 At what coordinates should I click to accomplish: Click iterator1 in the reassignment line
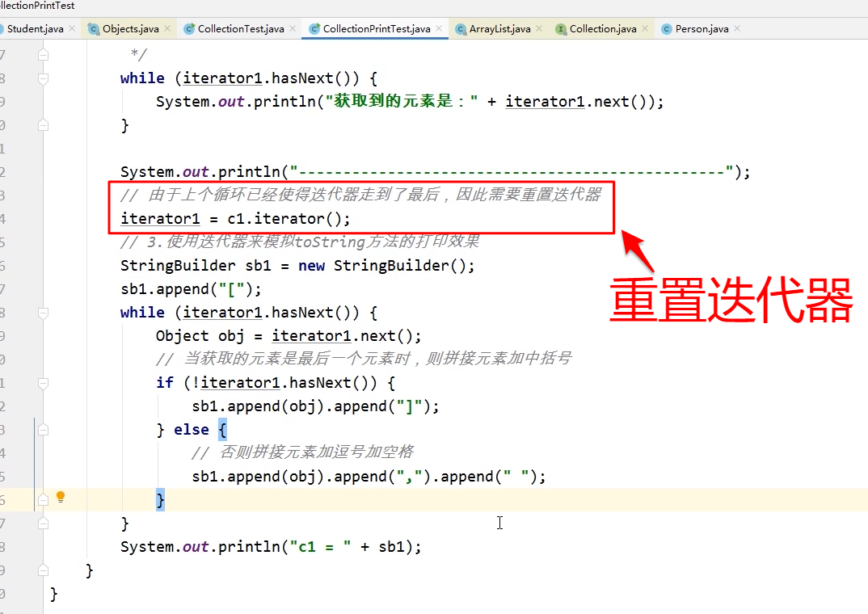[160, 219]
